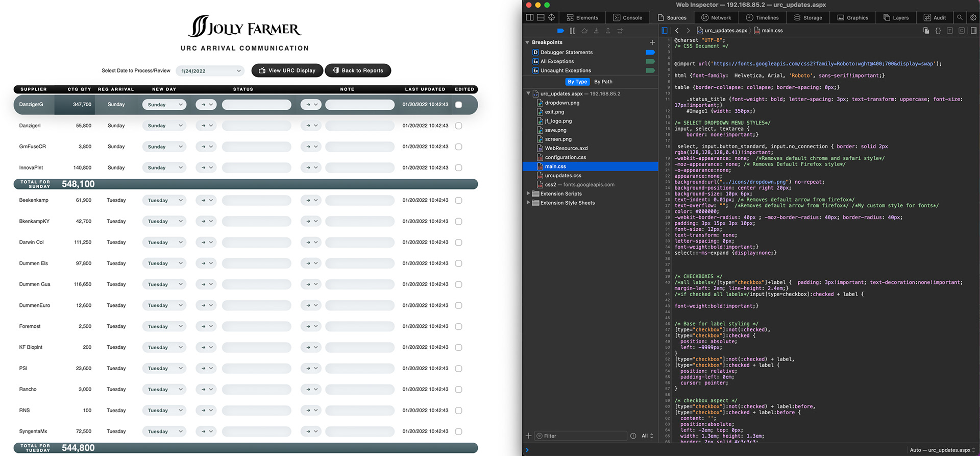The image size is (980, 456).
Task: Check the Edited box for DanzigerG
Action: tap(458, 105)
